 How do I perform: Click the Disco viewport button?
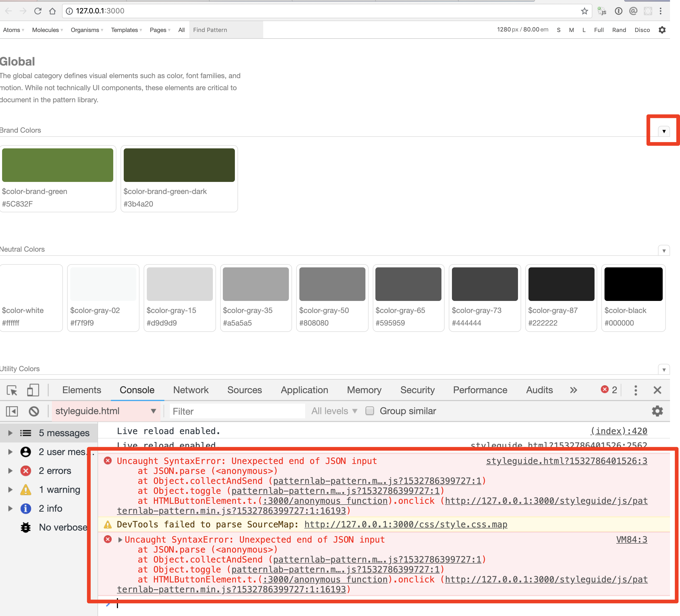click(x=642, y=30)
